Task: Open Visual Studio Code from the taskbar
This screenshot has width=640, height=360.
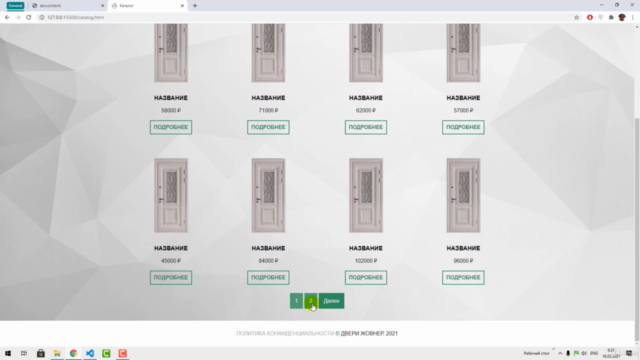Action: coord(90,353)
